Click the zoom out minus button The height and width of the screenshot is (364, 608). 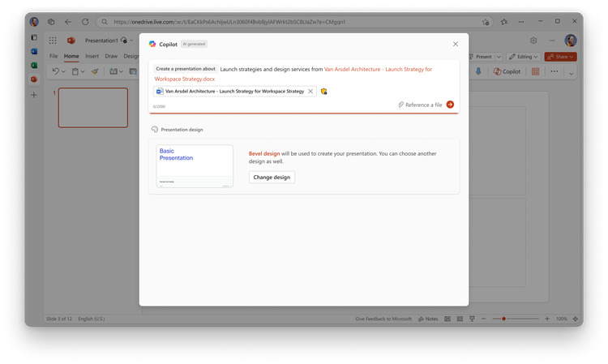(x=483, y=319)
